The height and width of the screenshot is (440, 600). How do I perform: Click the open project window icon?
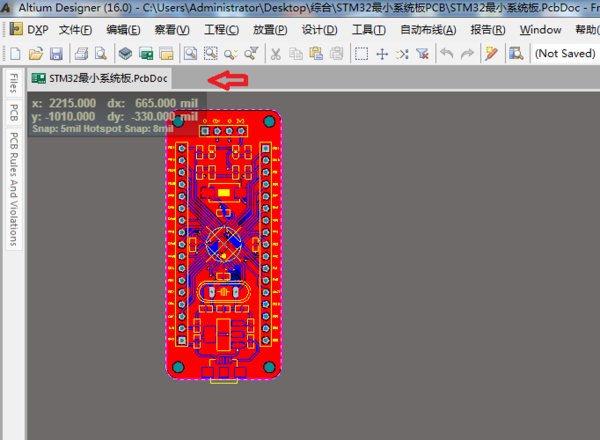(166, 54)
